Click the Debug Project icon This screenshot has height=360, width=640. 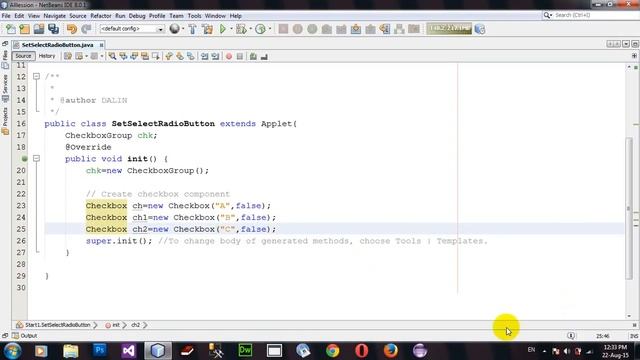(241, 29)
